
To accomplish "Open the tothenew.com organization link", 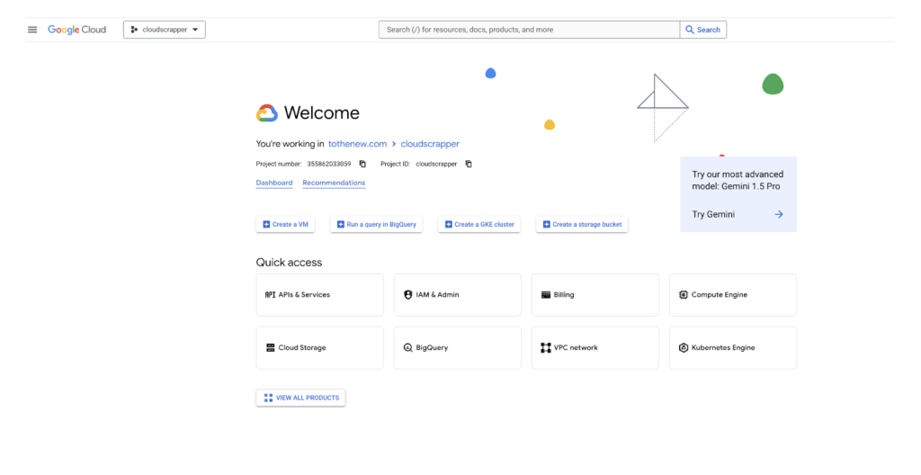I will point(357,144).
